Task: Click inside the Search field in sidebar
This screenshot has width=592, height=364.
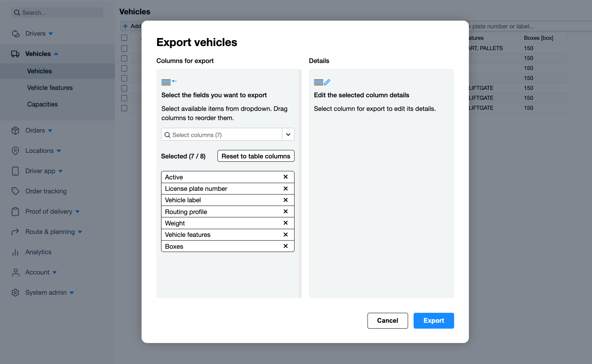Action: 57,13
